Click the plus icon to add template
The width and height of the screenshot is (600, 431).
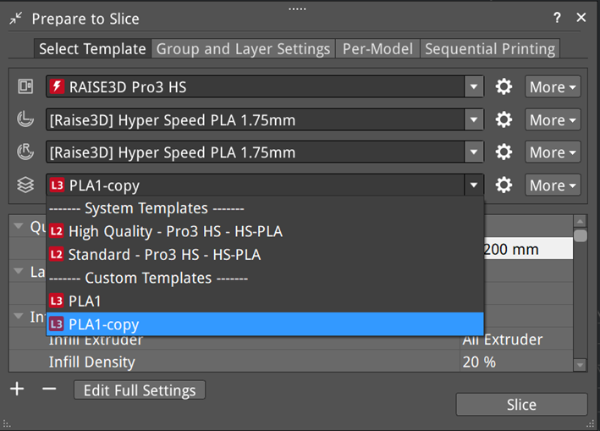(17, 389)
